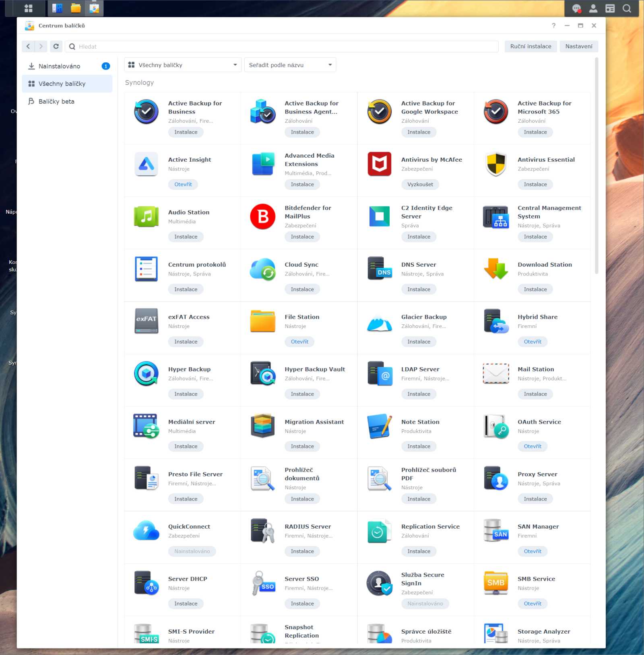Open File Station from the DSM taskbar
The height and width of the screenshot is (655, 644).
click(76, 8)
